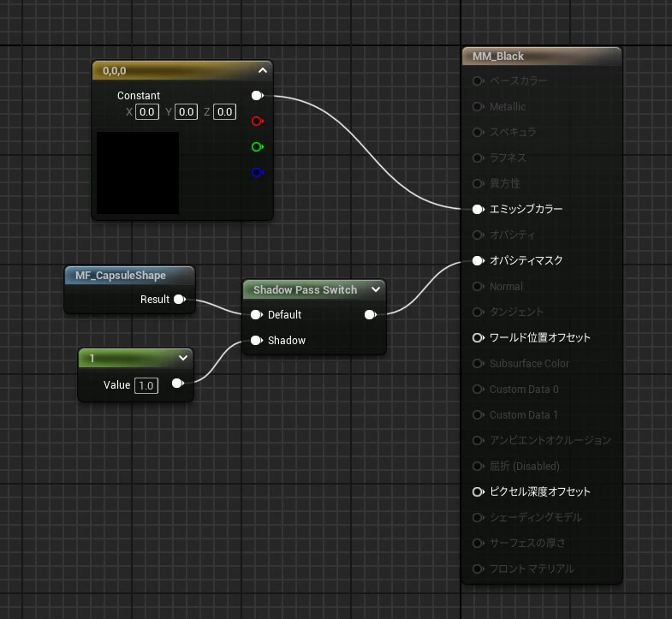
Task: Edit the Z value field of Constant
Action: (x=224, y=112)
